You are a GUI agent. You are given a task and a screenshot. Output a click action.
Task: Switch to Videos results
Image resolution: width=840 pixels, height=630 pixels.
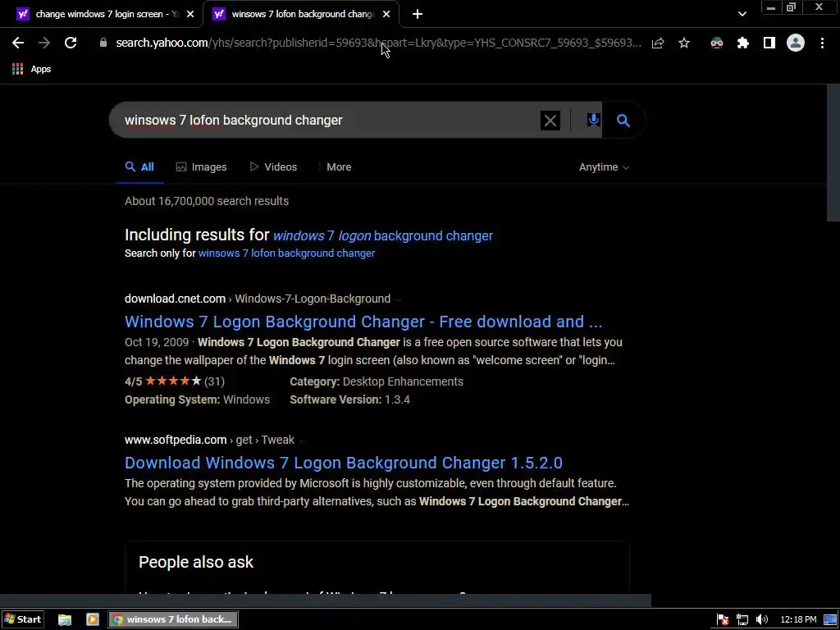[273, 167]
